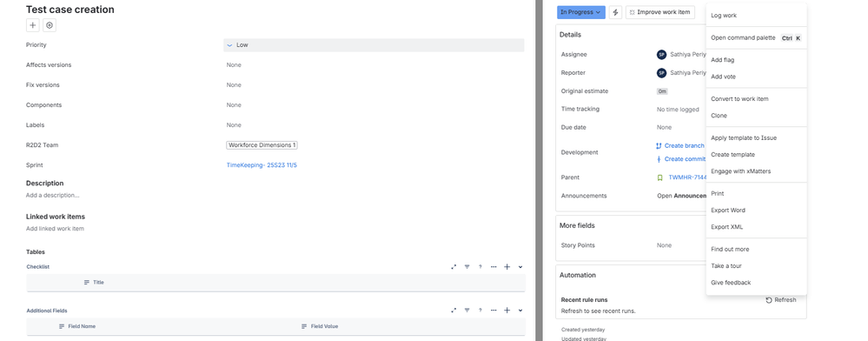Click the No time logged value
The image size is (868, 341).
pyautogui.click(x=678, y=110)
